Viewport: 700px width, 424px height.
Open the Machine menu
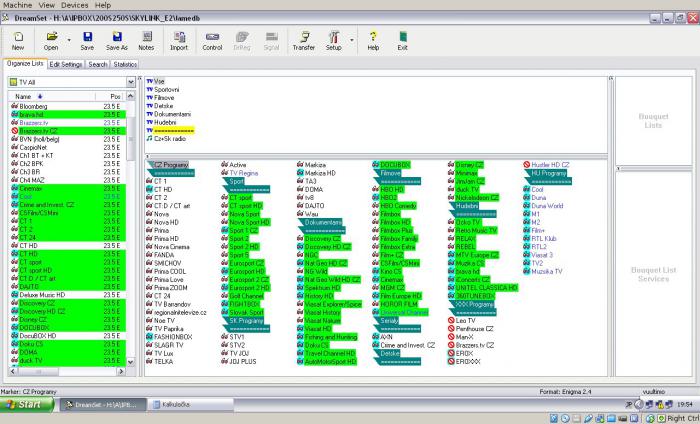pos(17,5)
